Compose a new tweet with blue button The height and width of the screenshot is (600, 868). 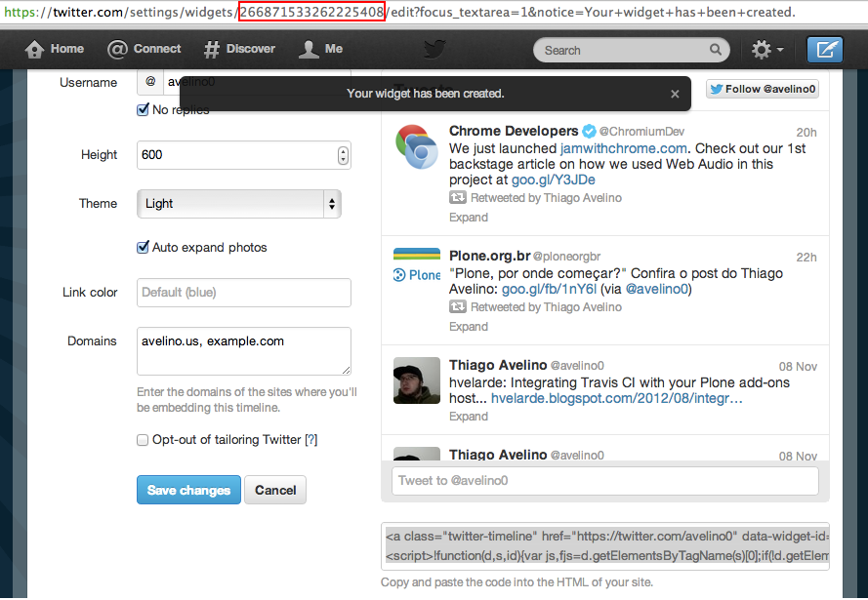(x=825, y=50)
